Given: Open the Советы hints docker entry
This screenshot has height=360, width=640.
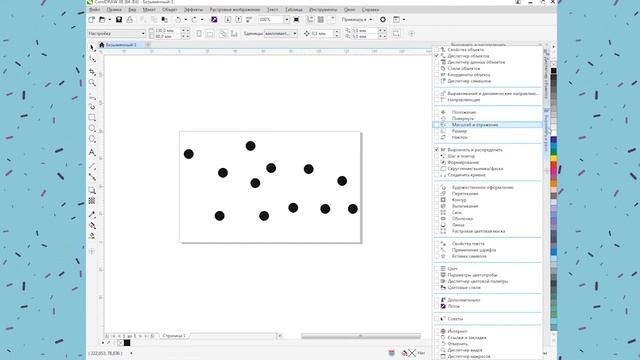Looking at the screenshot, I should click(455, 319).
